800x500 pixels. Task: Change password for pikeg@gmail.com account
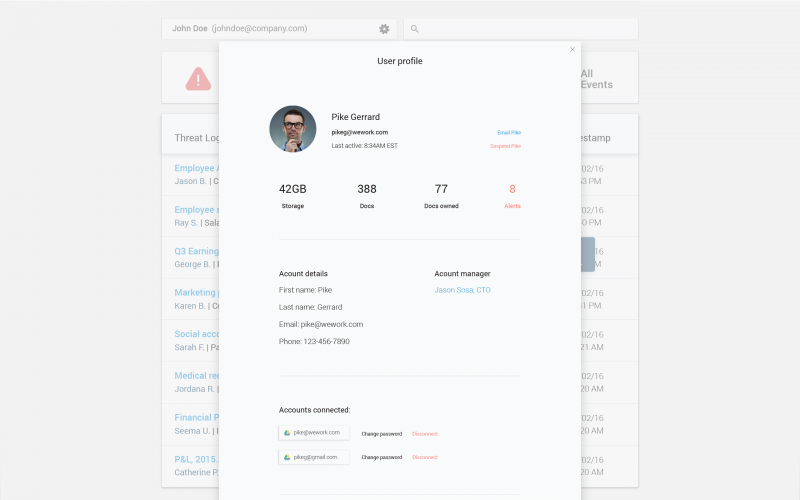[381, 457]
